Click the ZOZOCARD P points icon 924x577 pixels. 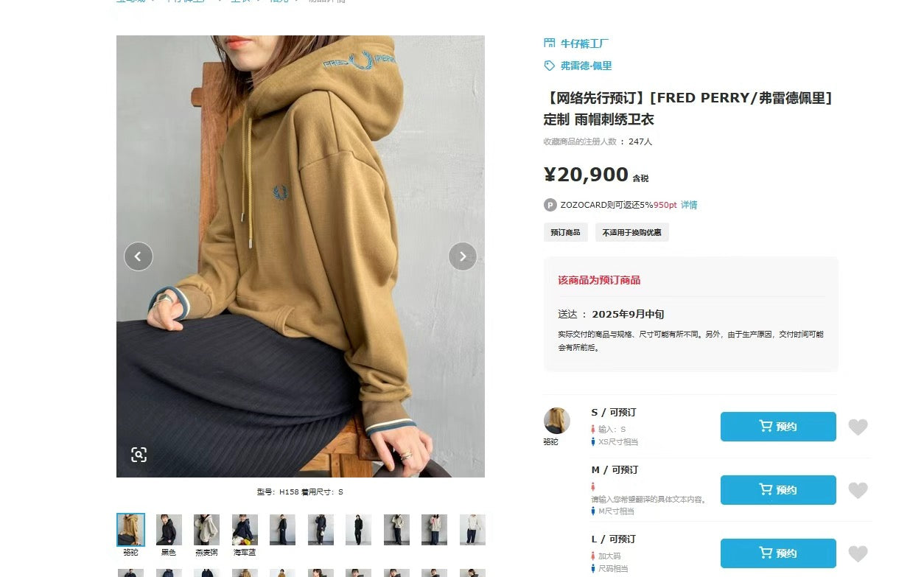pos(550,205)
